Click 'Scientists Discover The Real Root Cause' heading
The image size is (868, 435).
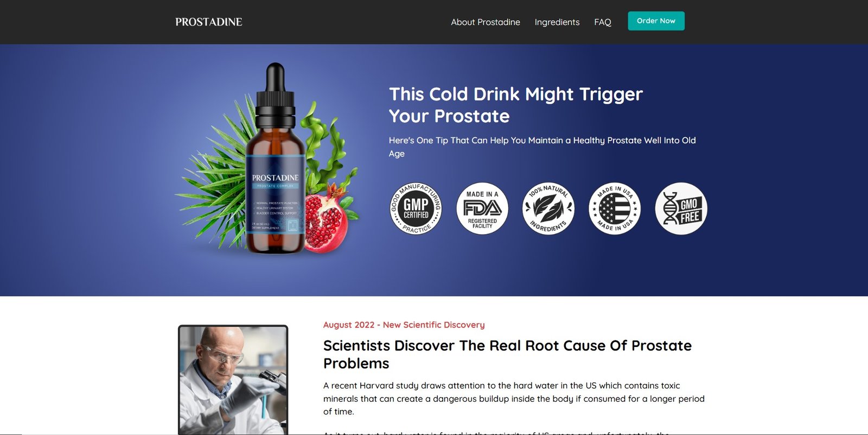tap(507, 354)
